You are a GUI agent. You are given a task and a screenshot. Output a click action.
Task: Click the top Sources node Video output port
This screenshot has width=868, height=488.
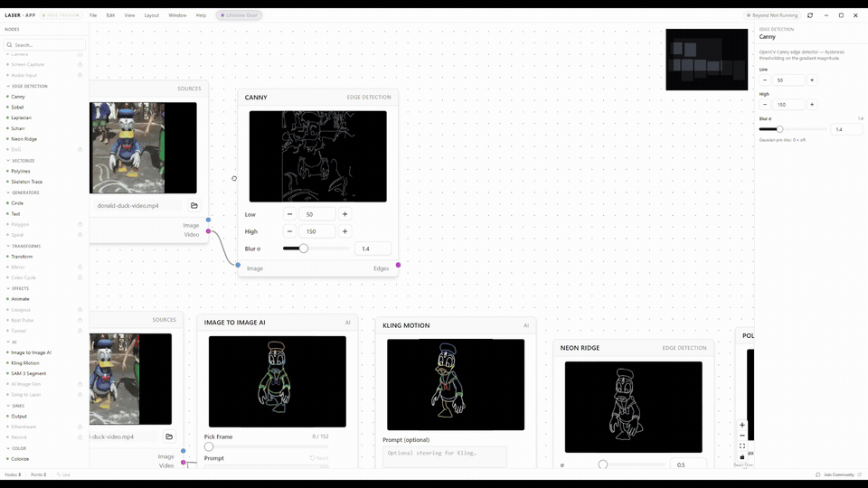pos(208,231)
